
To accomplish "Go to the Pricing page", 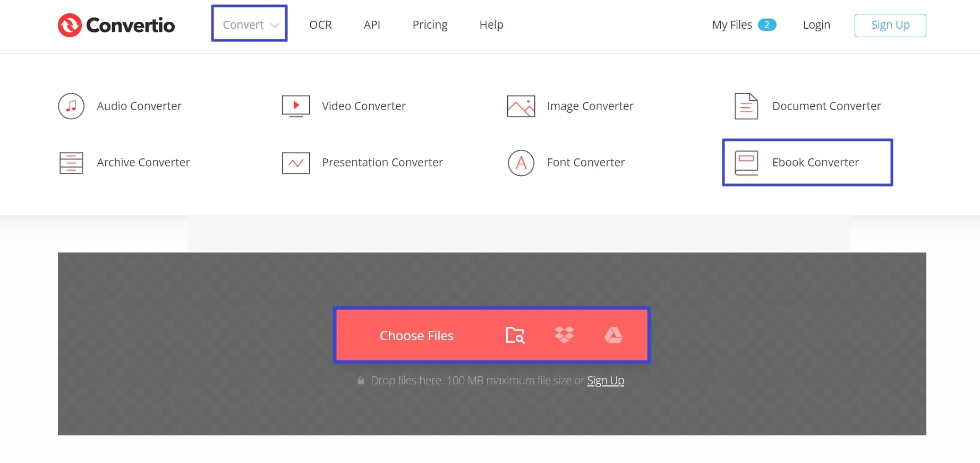I will 430,24.
